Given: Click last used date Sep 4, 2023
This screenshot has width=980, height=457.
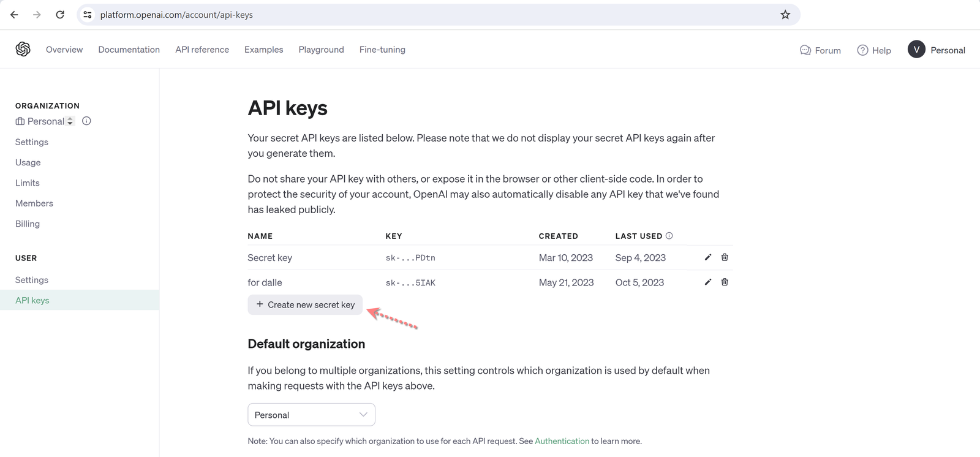Looking at the screenshot, I should tap(641, 257).
